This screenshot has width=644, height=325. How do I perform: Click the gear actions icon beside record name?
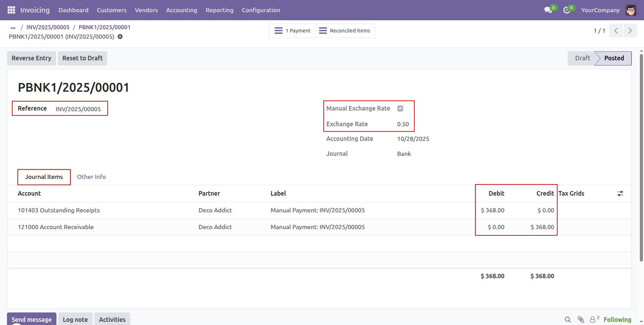click(x=120, y=37)
